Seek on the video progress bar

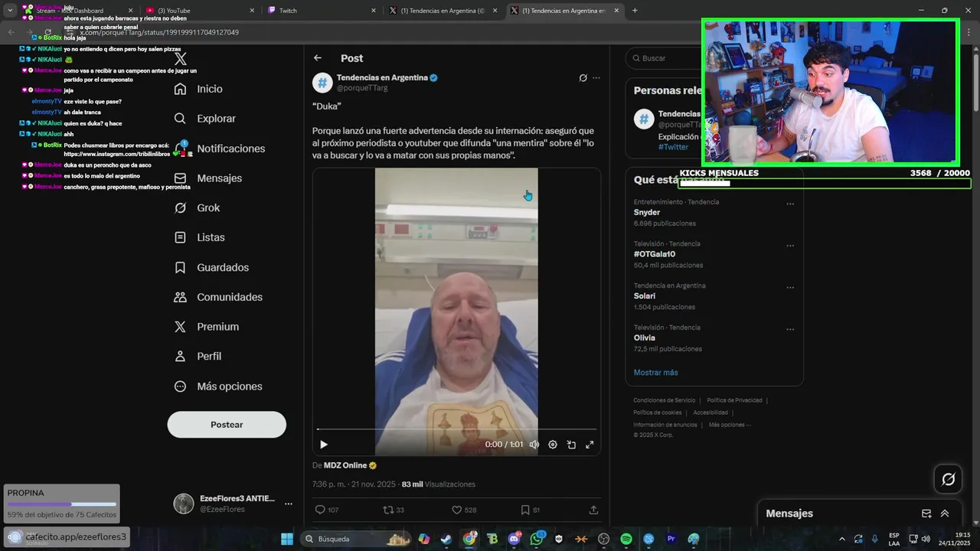pyautogui.click(x=456, y=429)
